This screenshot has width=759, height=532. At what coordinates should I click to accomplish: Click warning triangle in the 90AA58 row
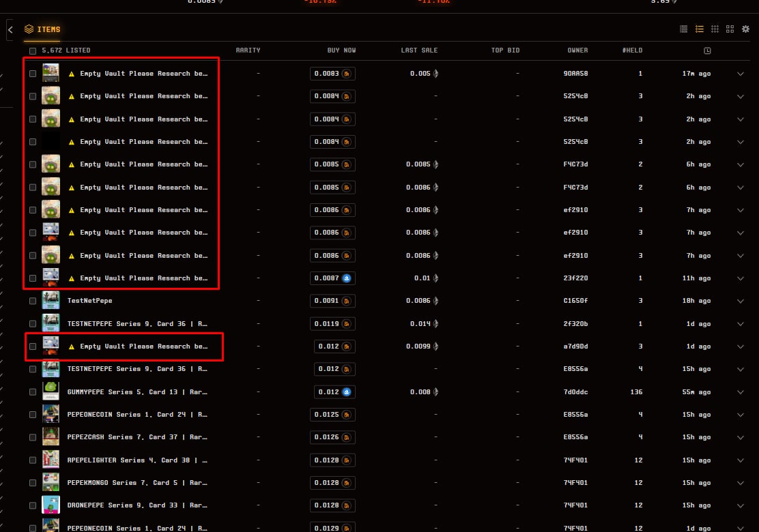(x=72, y=74)
